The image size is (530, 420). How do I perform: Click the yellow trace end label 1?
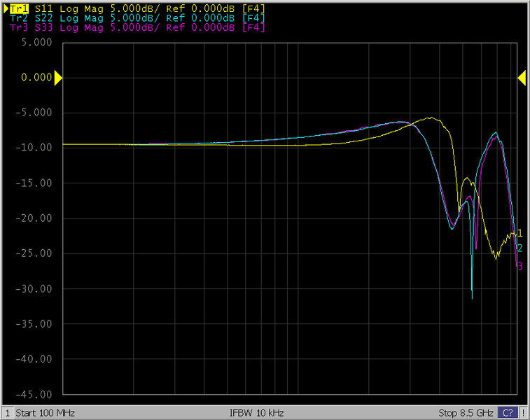coord(519,233)
